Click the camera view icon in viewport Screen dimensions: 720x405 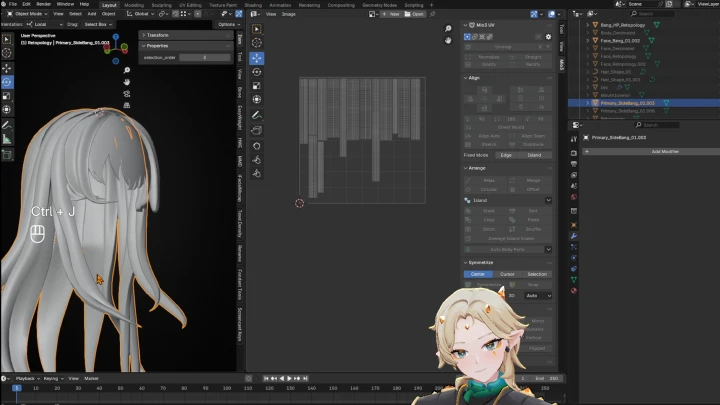click(127, 94)
